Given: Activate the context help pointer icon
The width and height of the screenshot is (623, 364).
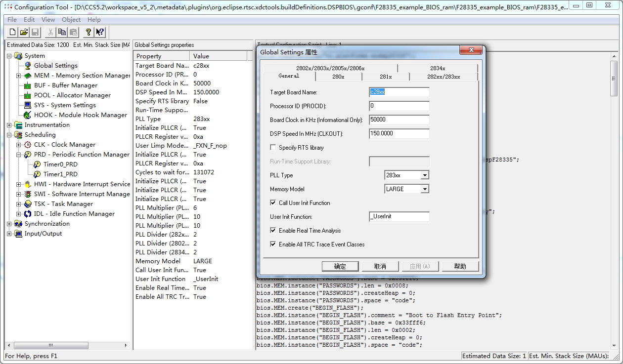Looking at the screenshot, I should tap(100, 32).
